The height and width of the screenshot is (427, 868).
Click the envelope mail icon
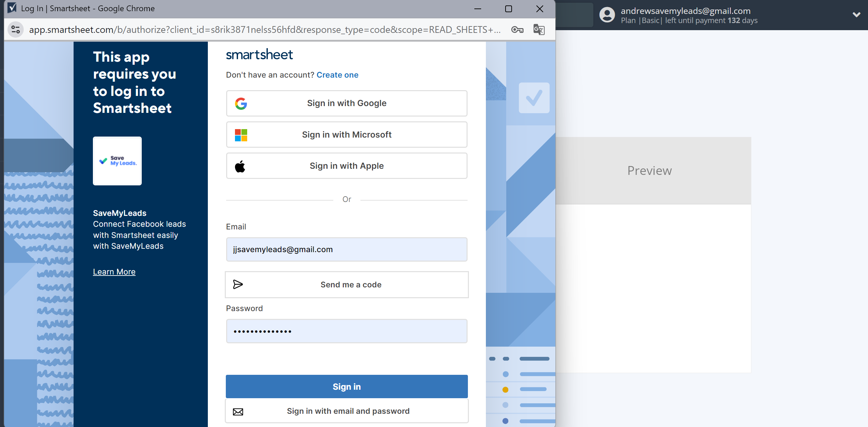pos(238,411)
